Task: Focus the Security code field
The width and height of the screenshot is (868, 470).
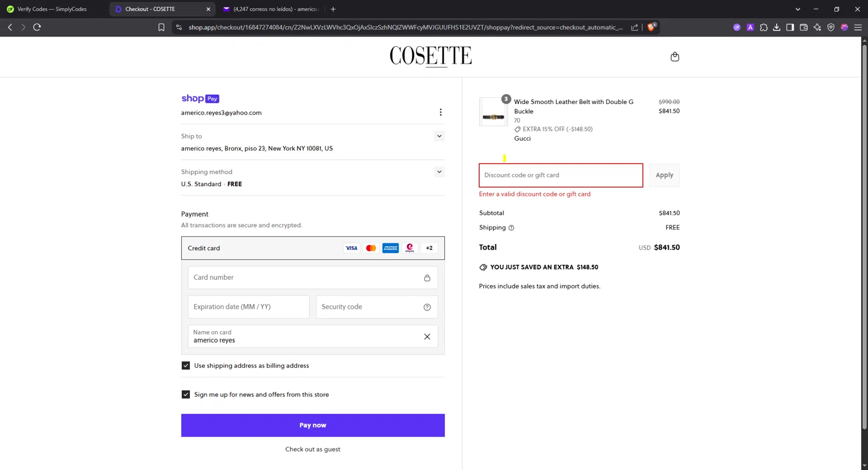Action: pyautogui.click(x=377, y=307)
